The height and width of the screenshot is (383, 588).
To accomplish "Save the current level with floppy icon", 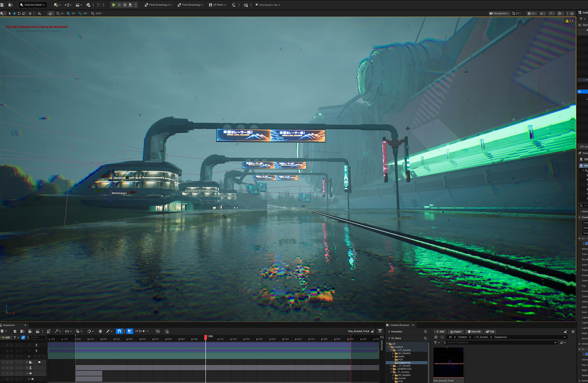I will 2,5.
